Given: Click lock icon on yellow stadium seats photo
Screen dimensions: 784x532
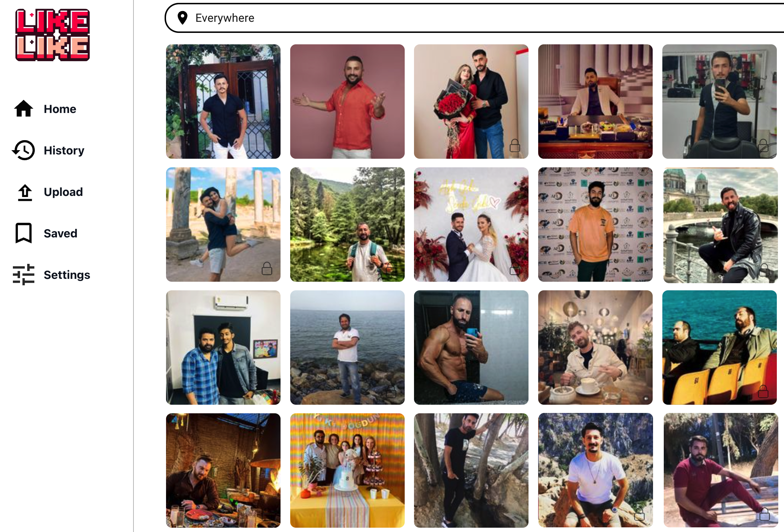Looking at the screenshot, I should tap(763, 391).
